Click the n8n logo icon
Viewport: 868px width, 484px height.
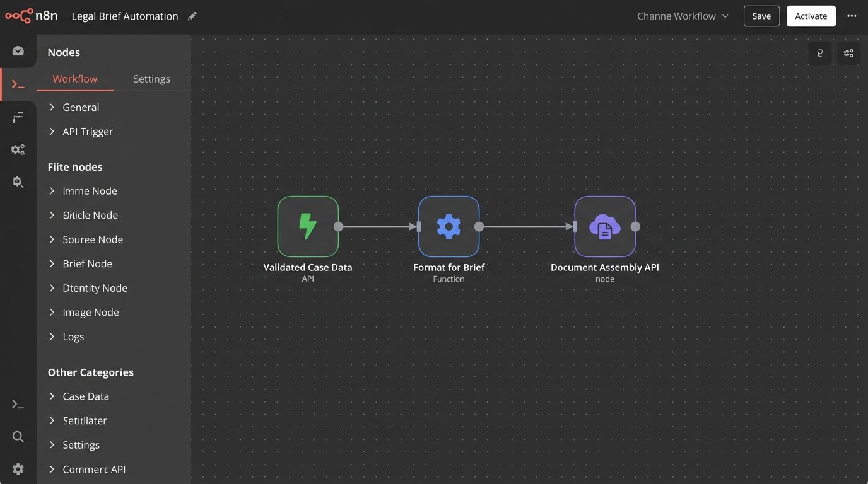(18, 16)
